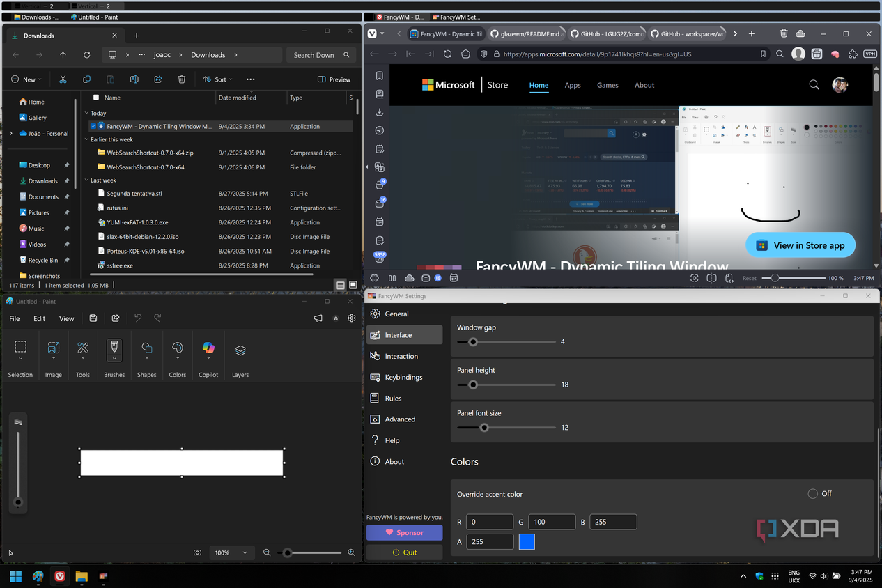The image size is (882, 588).
Task: Click the Selection tool icon in Paint
Action: [x=21, y=347]
